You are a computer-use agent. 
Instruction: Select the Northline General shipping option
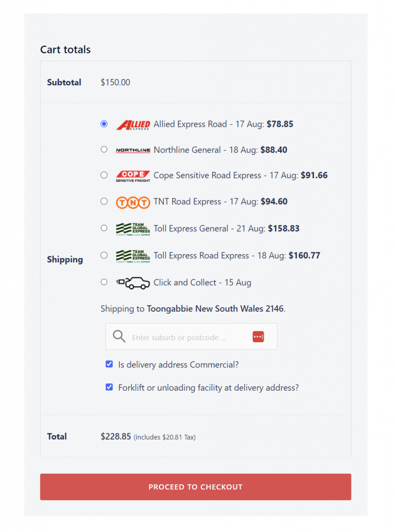[103, 149]
